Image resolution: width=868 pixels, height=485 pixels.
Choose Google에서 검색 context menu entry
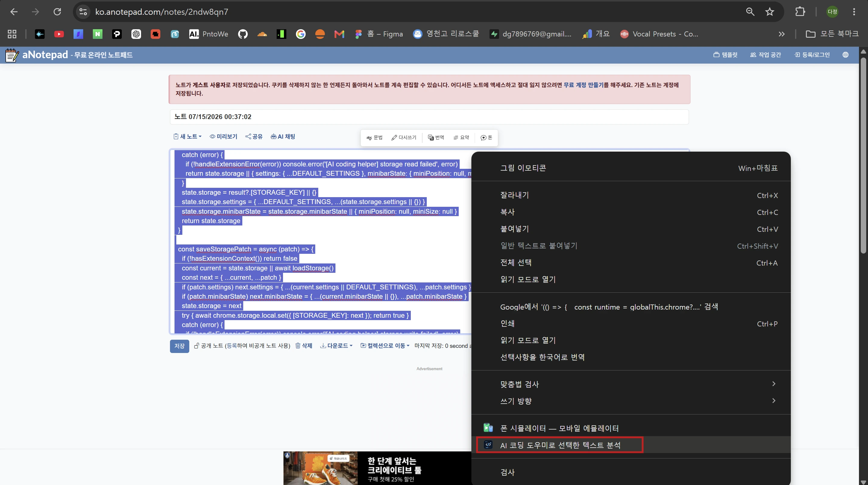[x=631, y=307]
